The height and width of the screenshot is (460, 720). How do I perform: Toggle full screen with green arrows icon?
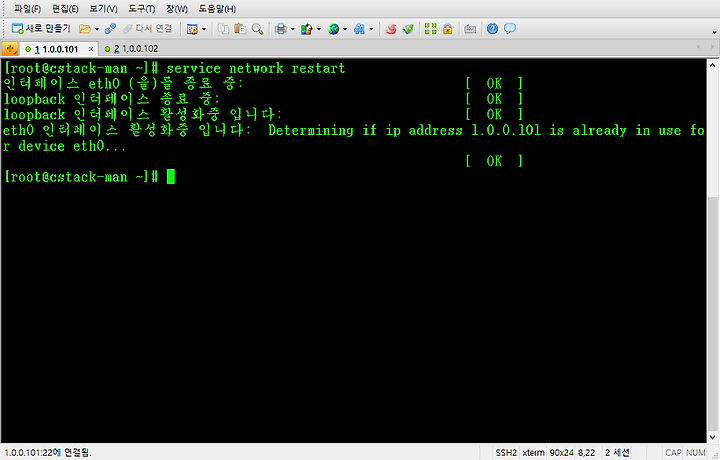click(x=431, y=29)
